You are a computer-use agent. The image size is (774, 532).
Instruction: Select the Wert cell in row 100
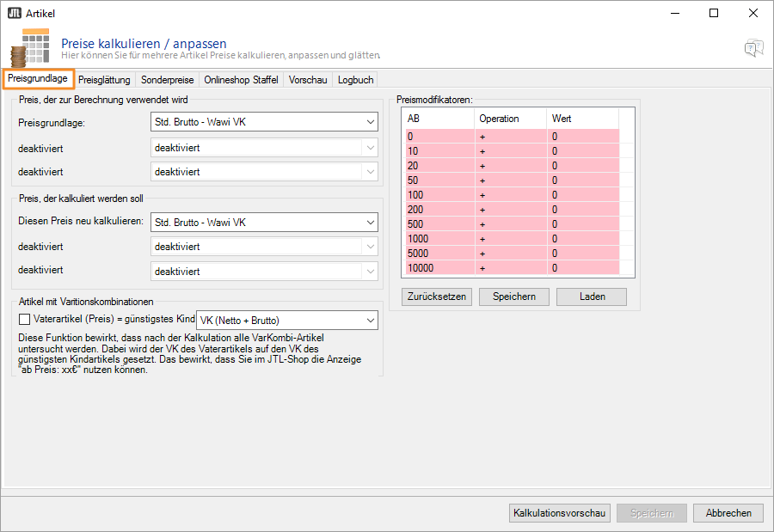tap(582, 195)
